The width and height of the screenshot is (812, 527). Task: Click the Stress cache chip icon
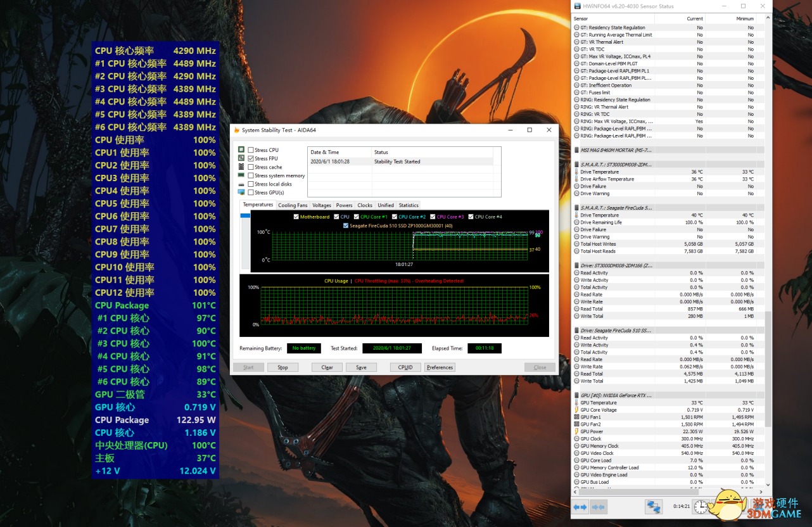click(241, 167)
